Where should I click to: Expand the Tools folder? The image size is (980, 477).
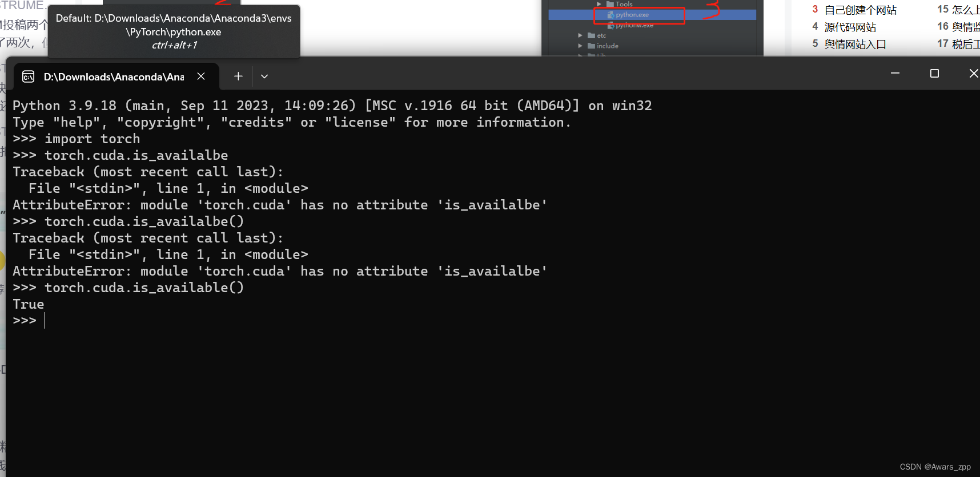click(x=599, y=4)
